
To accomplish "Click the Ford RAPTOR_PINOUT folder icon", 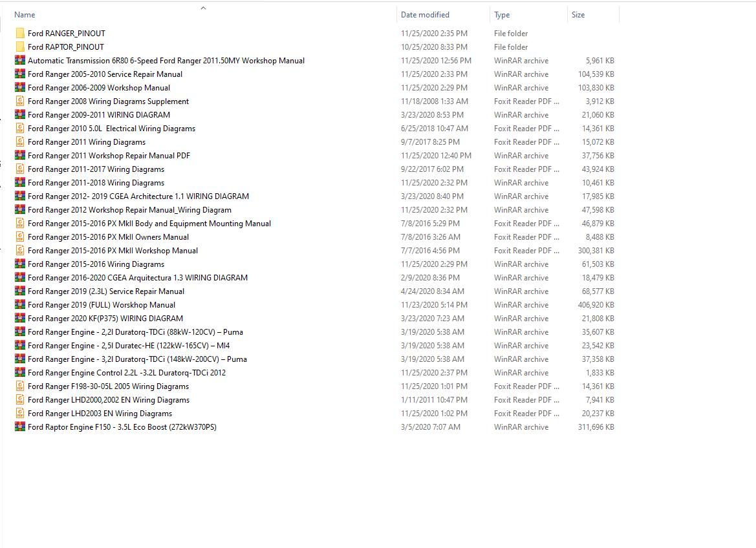I will point(20,47).
